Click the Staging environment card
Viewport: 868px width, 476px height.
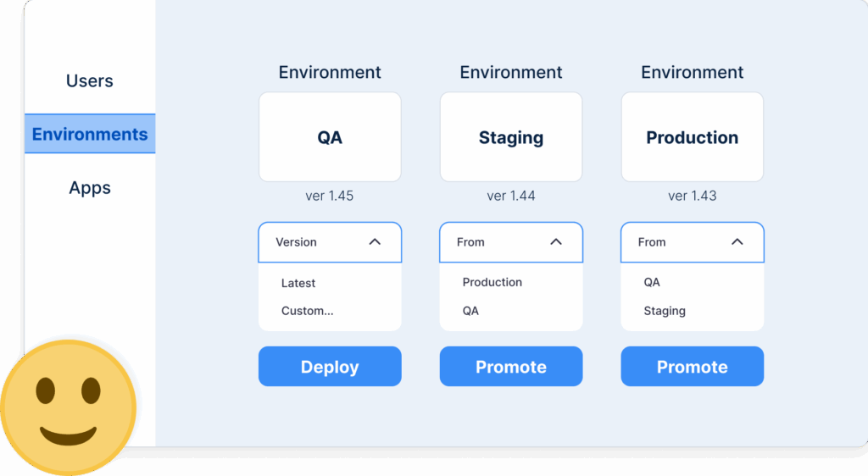pos(511,137)
